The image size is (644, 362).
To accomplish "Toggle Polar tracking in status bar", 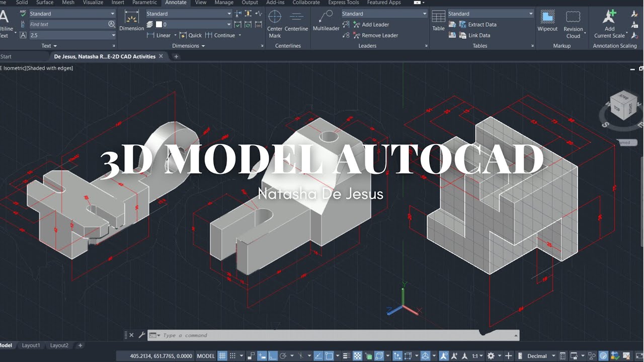I will (283, 356).
